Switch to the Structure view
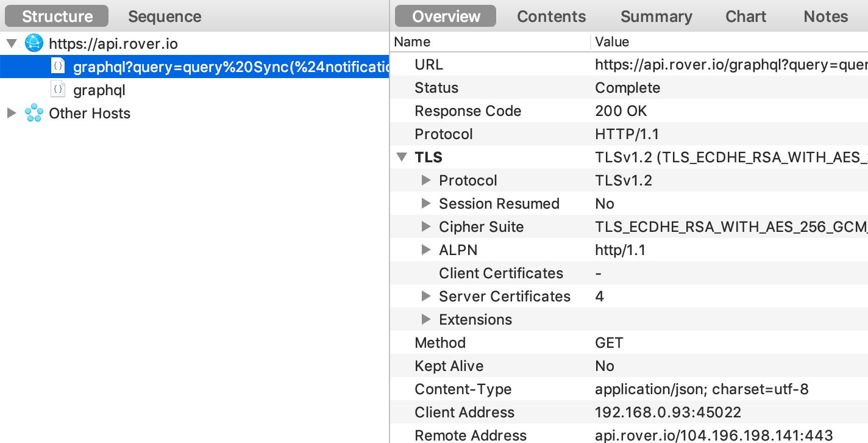 click(x=57, y=16)
